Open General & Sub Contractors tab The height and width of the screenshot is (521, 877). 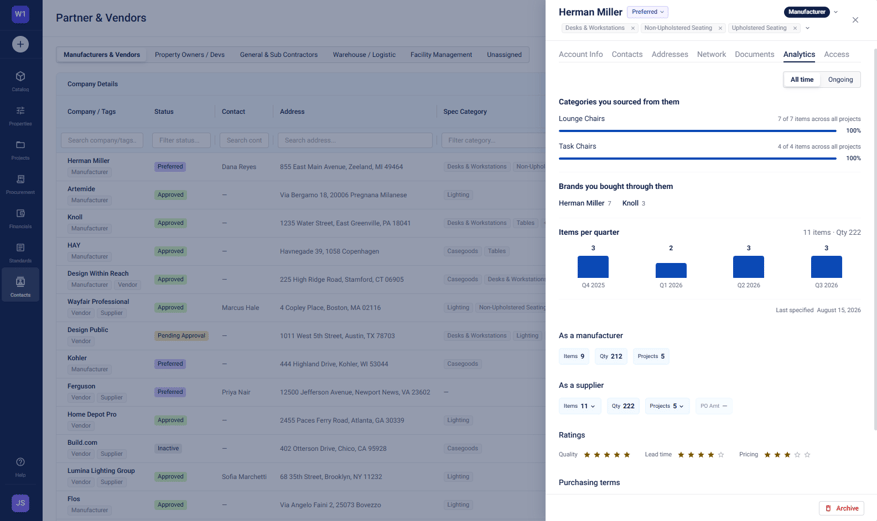279,55
